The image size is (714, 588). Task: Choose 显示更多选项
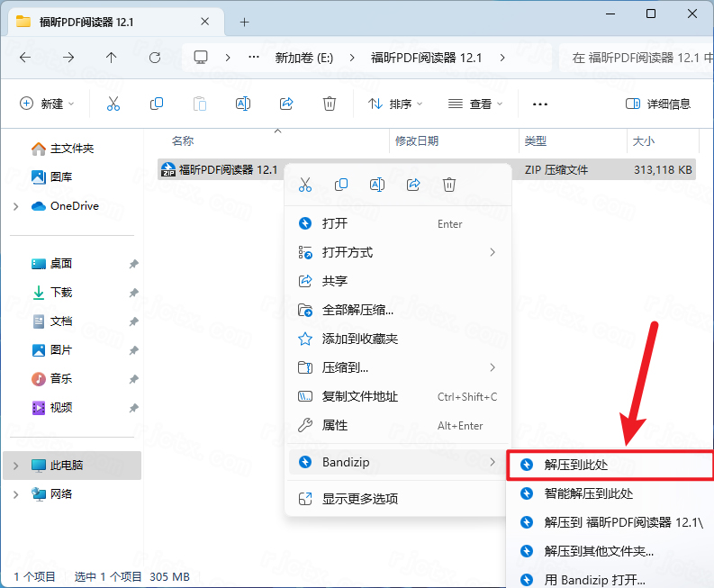coord(398,499)
